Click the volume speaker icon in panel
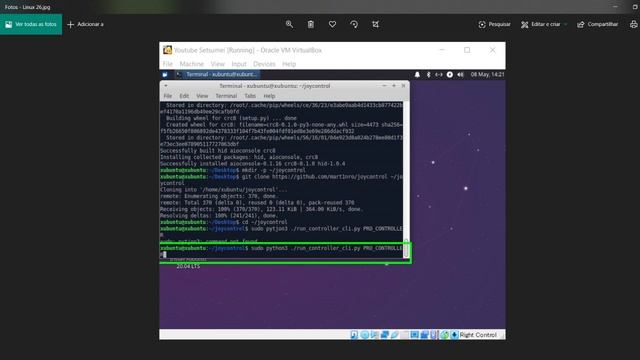Viewport: 640px width, 360px height. pos(460,75)
